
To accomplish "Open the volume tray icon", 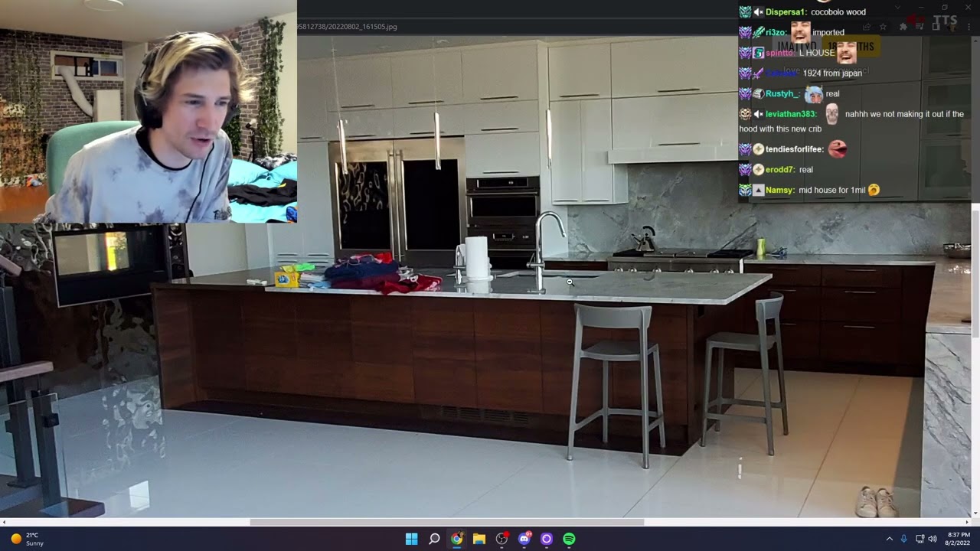I will tap(933, 539).
